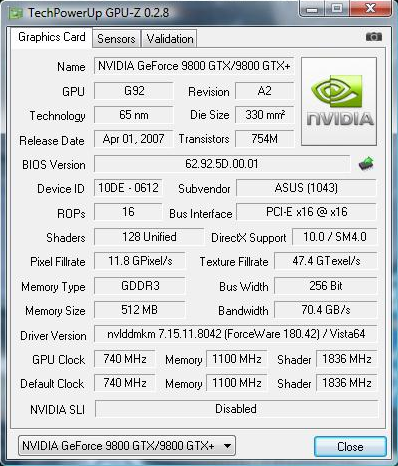The height and width of the screenshot is (466, 398).
Task: Close the window with the red X
Action: 370,8
